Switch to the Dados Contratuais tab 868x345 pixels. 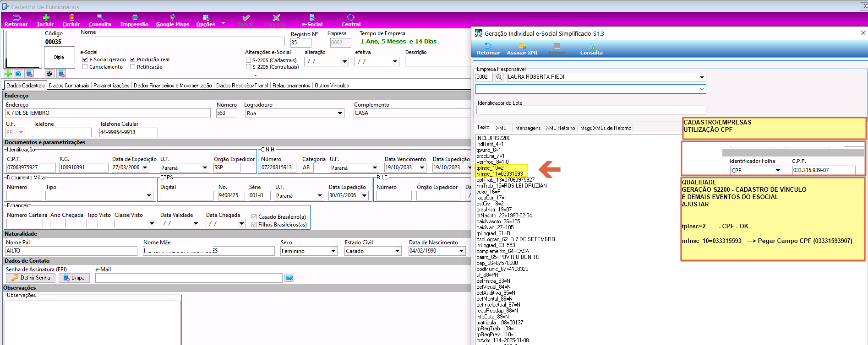click(69, 86)
